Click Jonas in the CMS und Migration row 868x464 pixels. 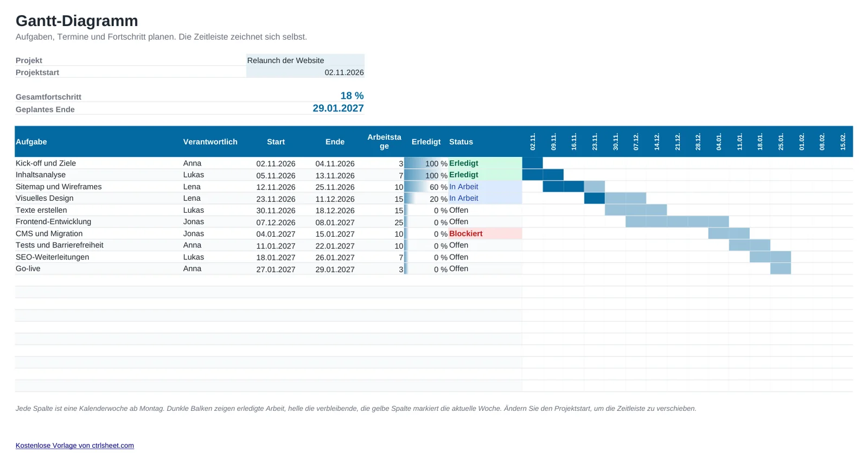pyautogui.click(x=194, y=233)
